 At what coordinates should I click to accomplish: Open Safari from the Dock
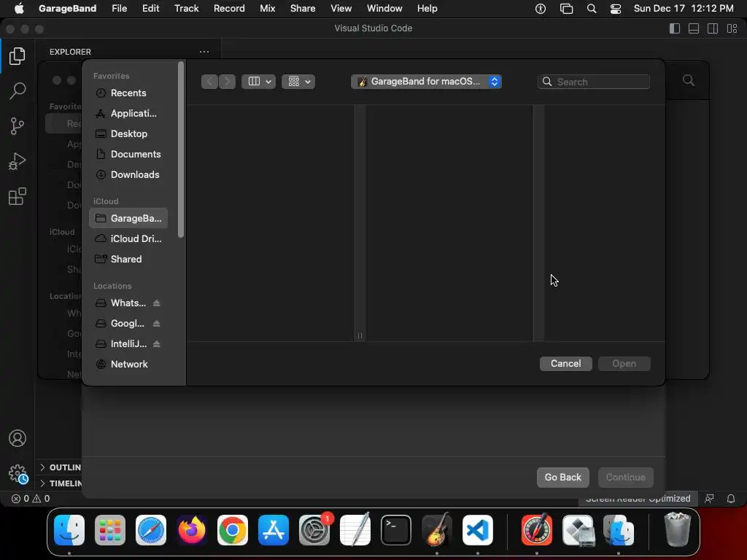coord(151,529)
